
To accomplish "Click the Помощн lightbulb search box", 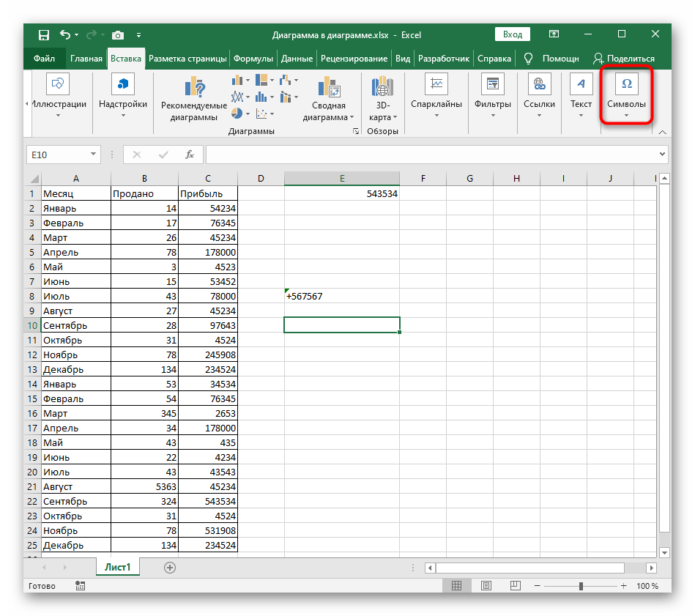I will (551, 59).
